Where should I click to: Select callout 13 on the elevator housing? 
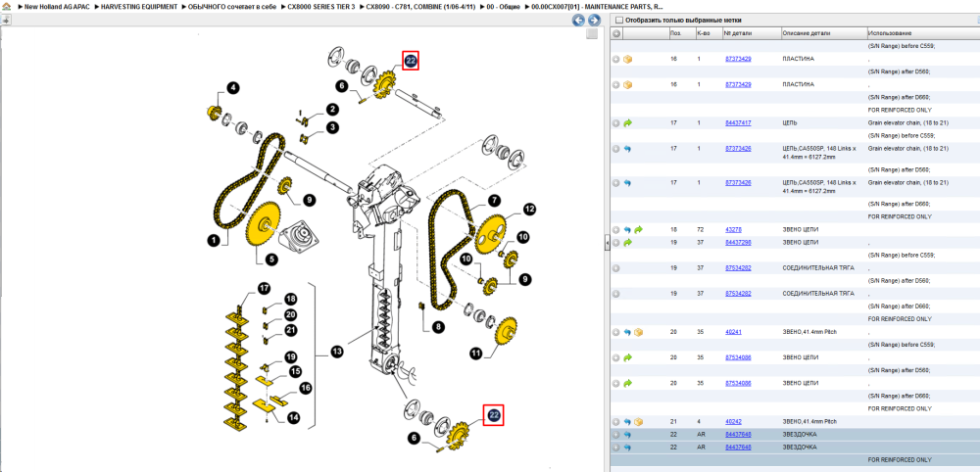[x=337, y=353]
